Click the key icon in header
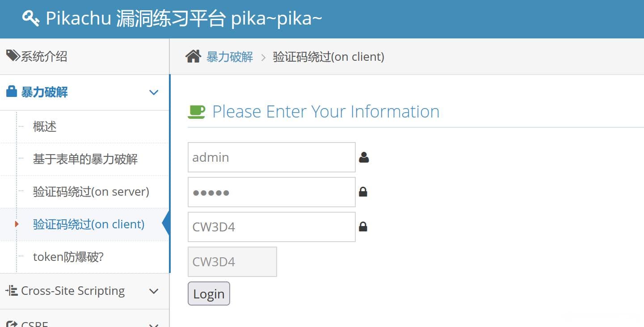 point(30,18)
